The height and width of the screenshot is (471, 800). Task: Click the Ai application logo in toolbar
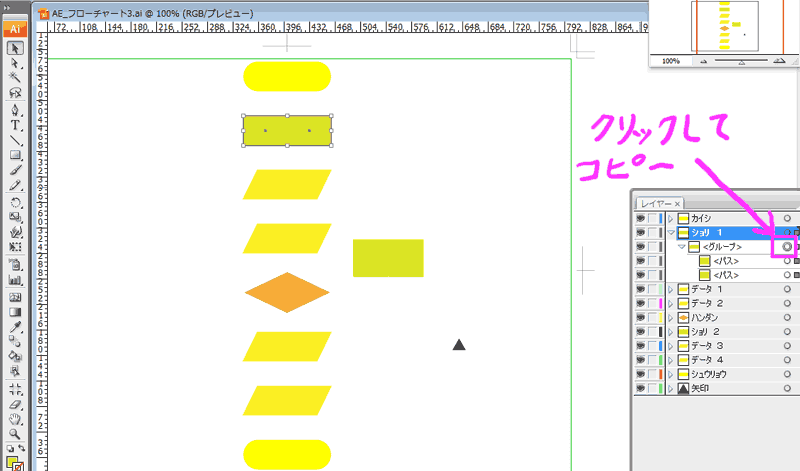15,29
